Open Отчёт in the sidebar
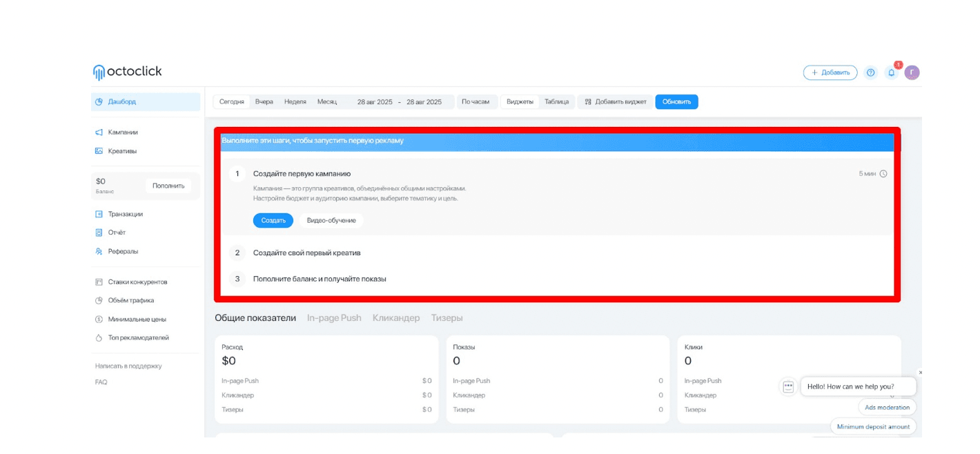The image size is (980, 454). pyautogui.click(x=117, y=233)
